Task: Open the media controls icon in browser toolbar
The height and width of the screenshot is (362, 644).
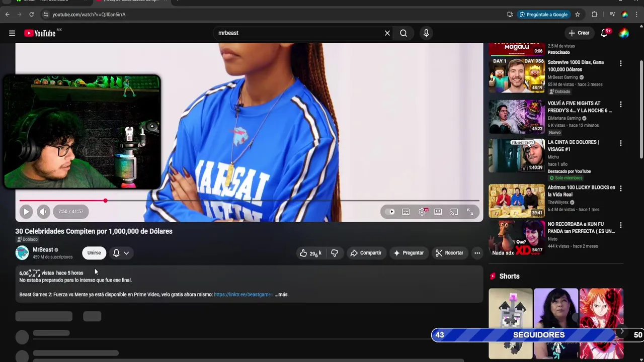Action: pos(612,15)
